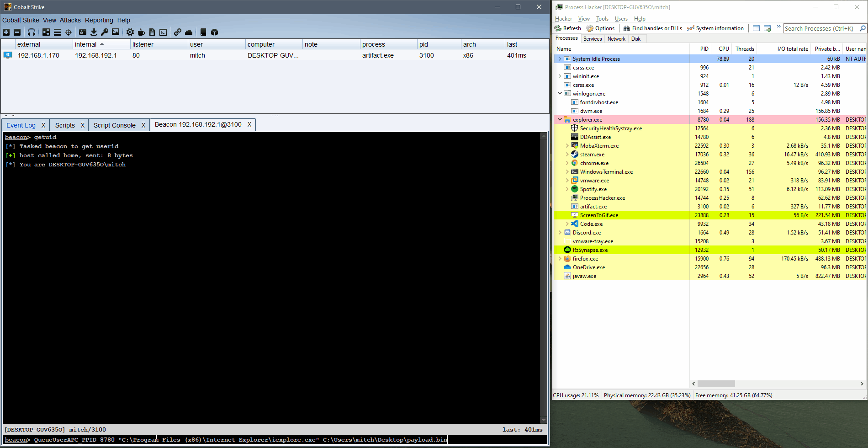
Task: Click the terminal script icon in toolbar
Action: coord(163,32)
